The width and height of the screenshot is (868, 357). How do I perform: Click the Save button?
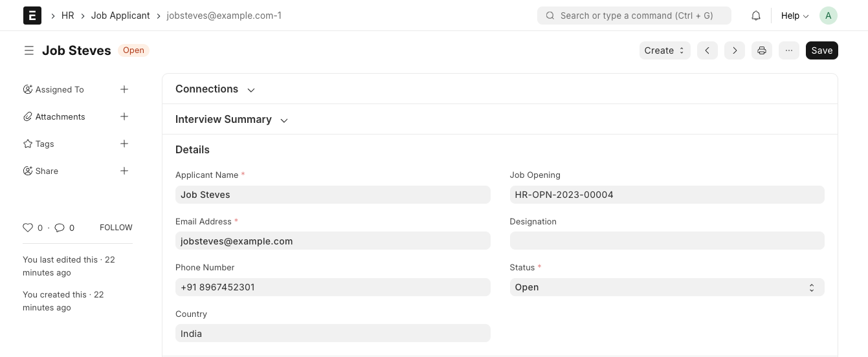[821, 50]
